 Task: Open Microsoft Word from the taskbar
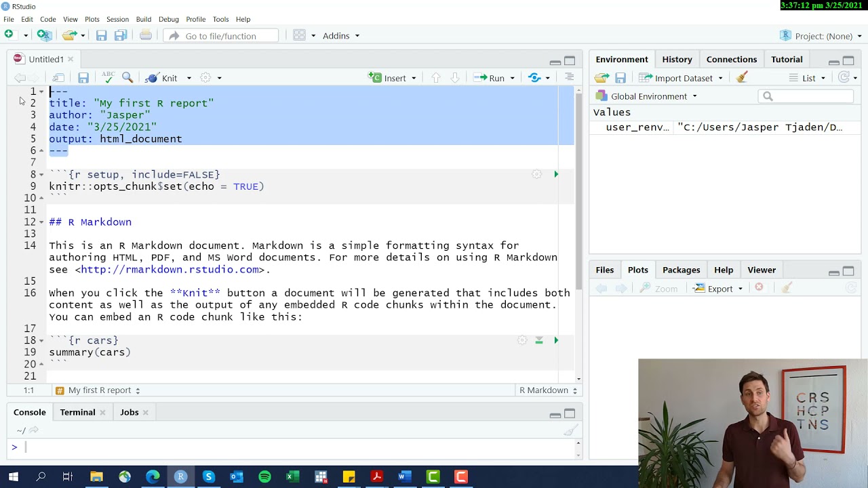[405, 476]
